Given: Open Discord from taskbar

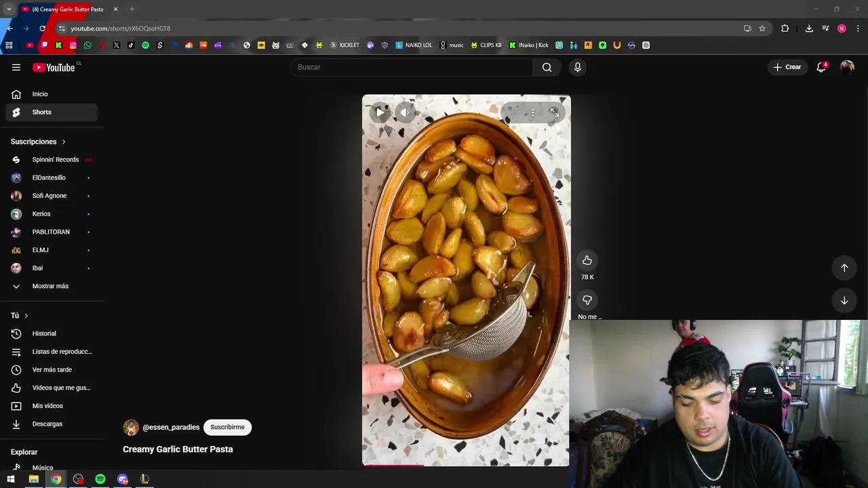Looking at the screenshot, I should coord(123,479).
